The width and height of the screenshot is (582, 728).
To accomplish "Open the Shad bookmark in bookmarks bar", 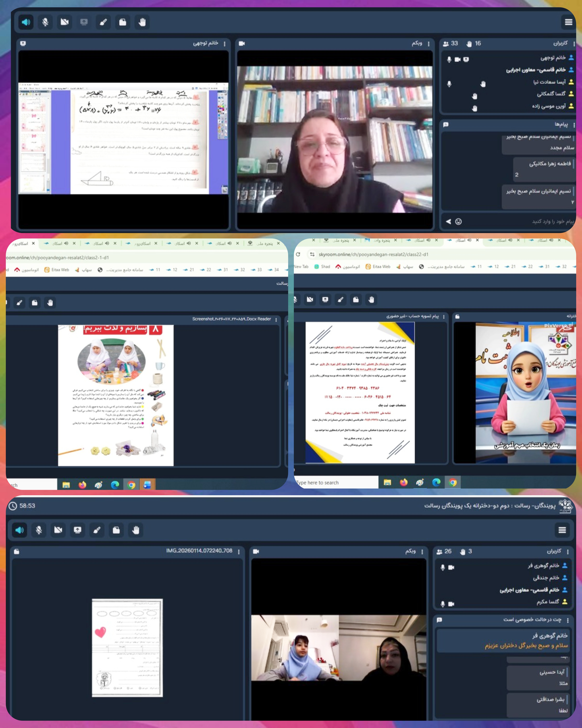I will point(322,266).
